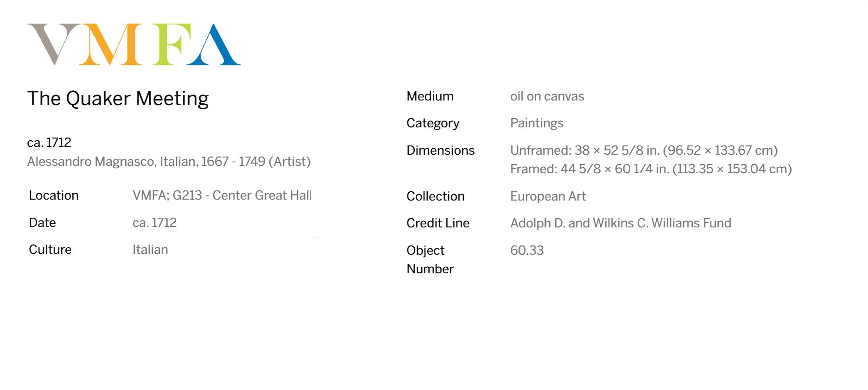Select the Unframed dimensions text
This screenshot has height=390, width=868.
(x=644, y=151)
